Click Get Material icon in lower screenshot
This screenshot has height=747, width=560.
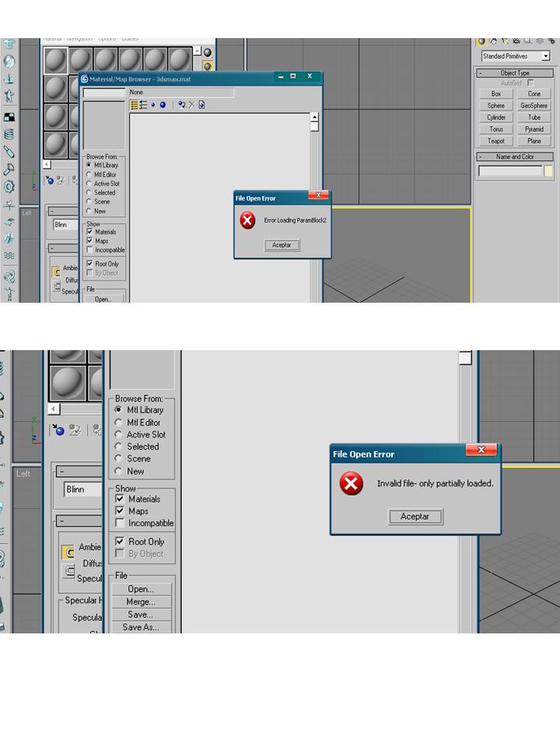click(58, 430)
